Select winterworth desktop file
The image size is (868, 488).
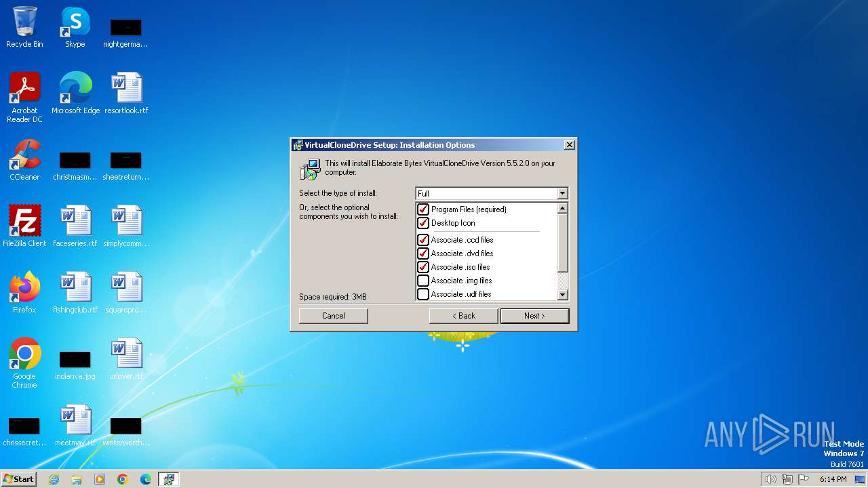point(126,431)
